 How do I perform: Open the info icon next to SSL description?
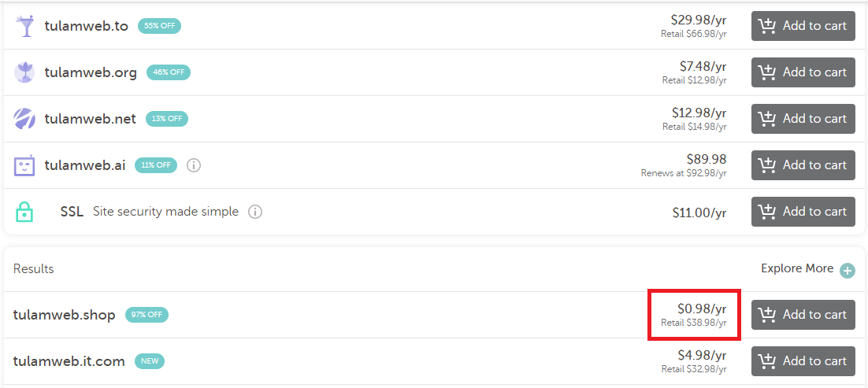254,212
